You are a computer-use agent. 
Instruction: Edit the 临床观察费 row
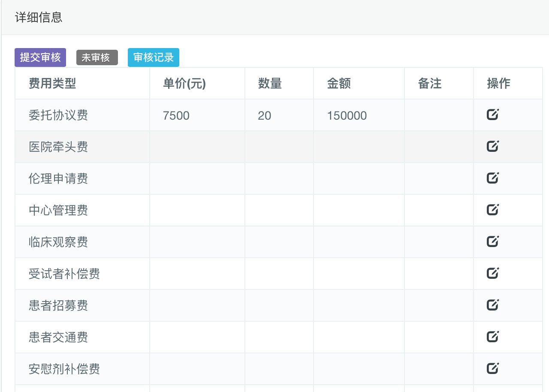(493, 241)
